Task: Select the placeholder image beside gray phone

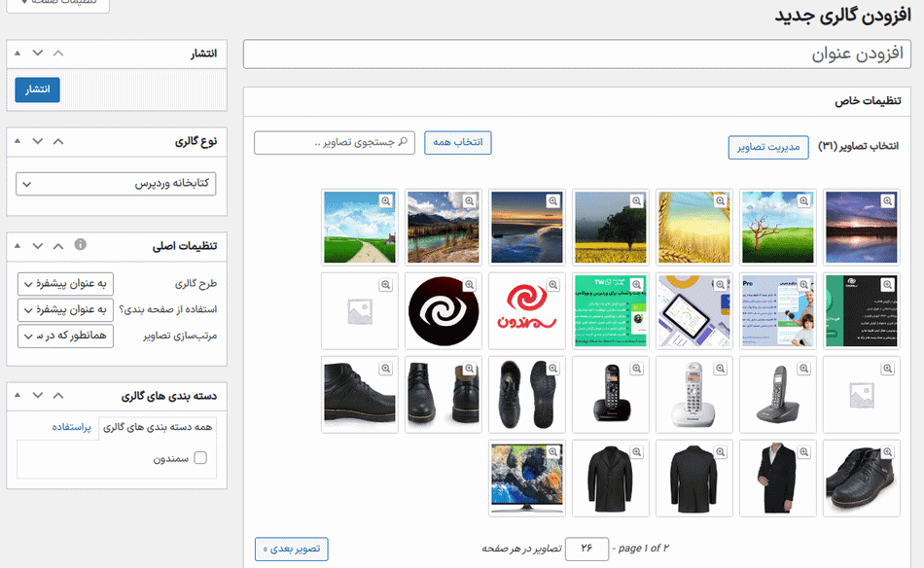Action: (861, 395)
